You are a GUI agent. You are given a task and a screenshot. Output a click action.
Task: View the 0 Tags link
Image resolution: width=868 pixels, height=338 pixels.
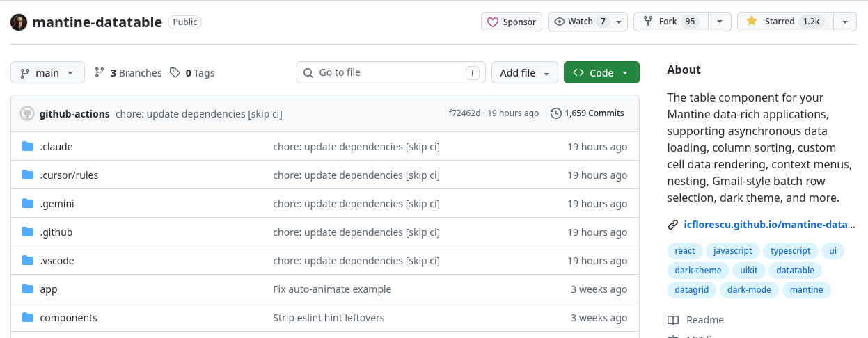coord(193,72)
